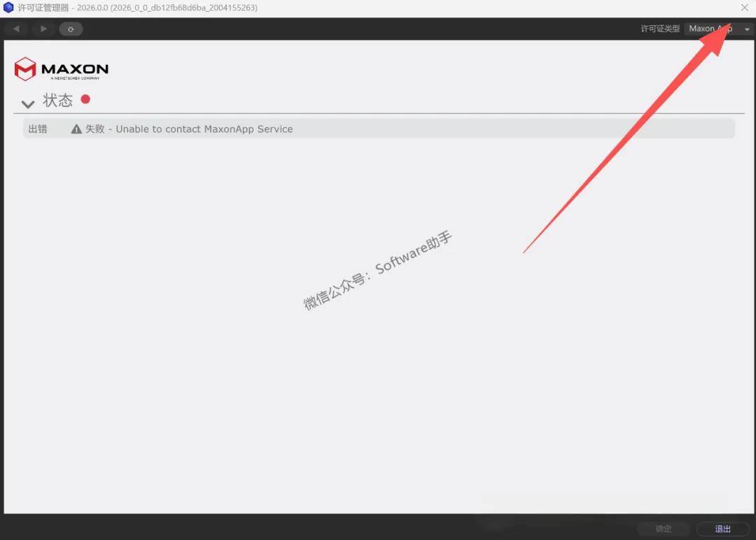Click the back navigation arrow

click(x=16, y=29)
